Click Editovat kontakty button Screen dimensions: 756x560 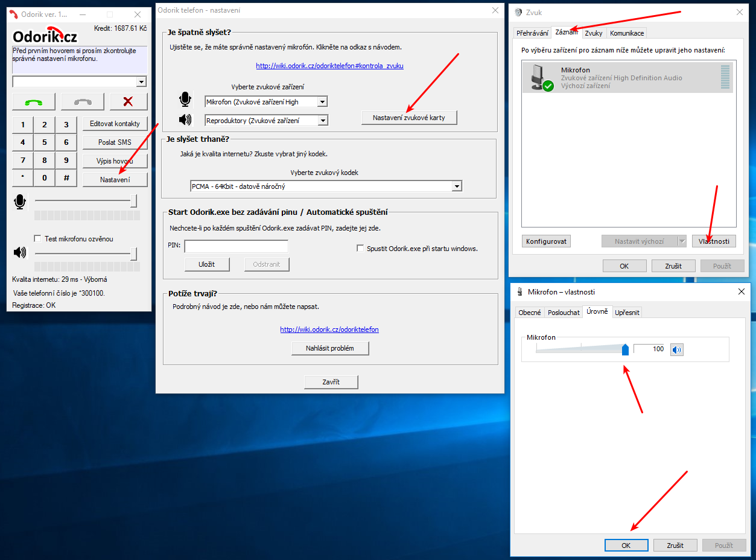pos(115,124)
